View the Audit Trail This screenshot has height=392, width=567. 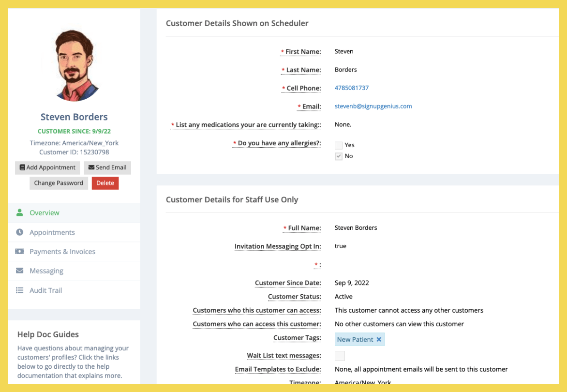point(74,290)
